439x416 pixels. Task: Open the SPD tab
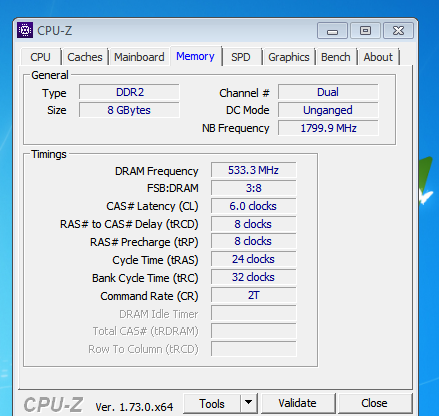241,57
